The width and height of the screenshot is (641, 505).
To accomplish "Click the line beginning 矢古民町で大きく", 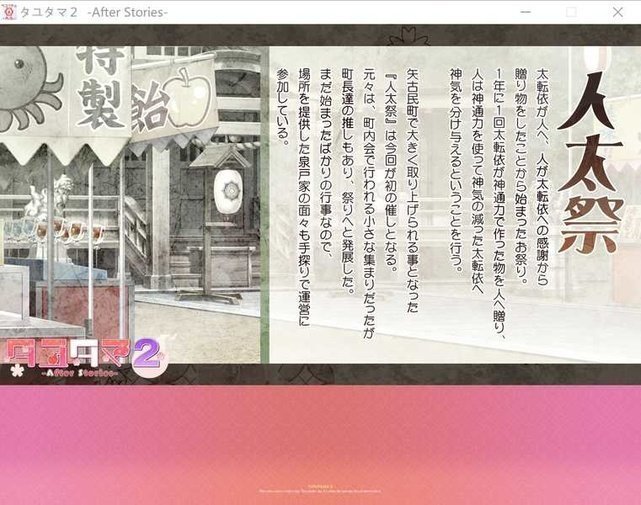I will [x=412, y=191].
